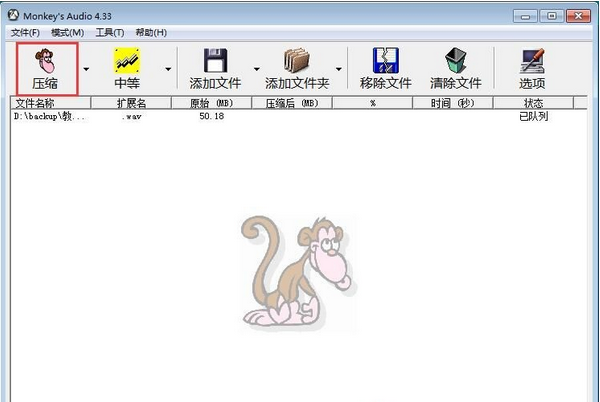Select the D:\backup file row
The width and height of the screenshot is (600, 402).
[298, 116]
